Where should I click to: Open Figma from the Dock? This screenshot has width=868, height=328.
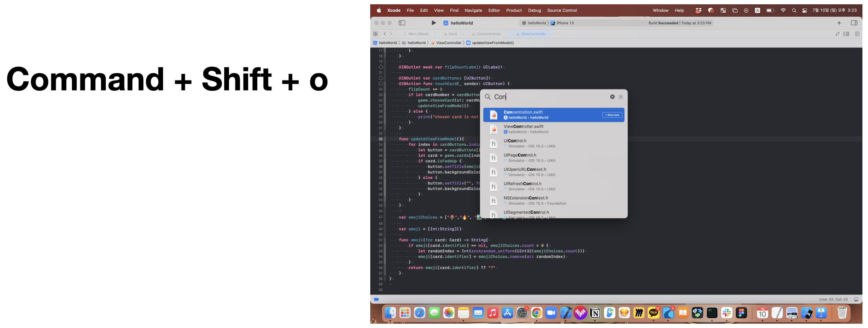pos(741,313)
